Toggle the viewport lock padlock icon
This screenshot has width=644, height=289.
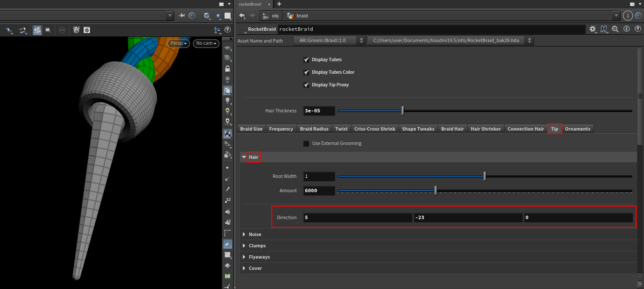point(228,69)
